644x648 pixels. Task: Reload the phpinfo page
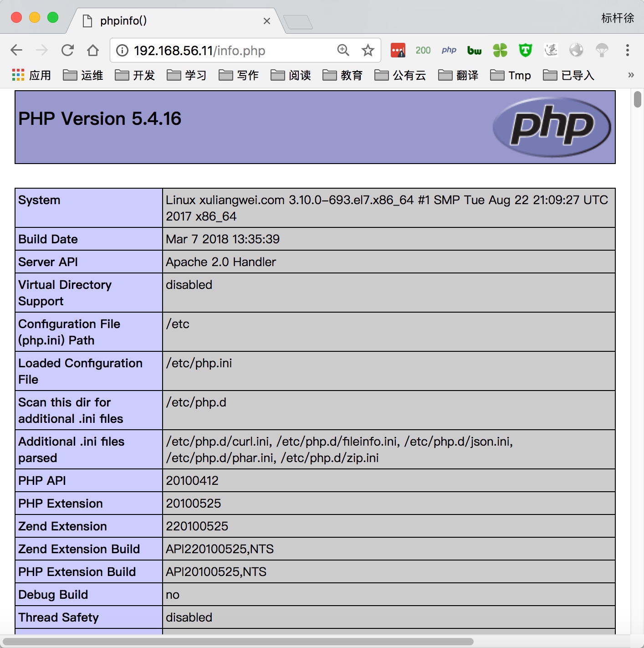tap(67, 50)
